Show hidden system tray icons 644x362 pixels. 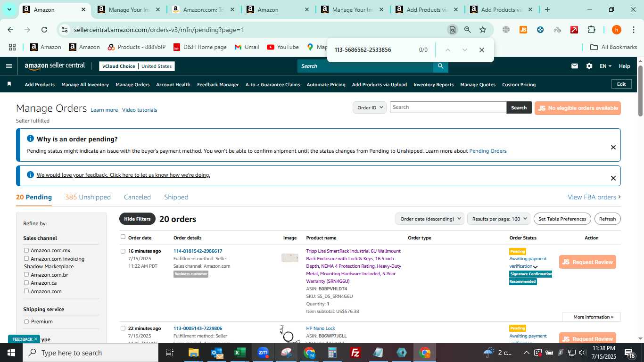(x=526, y=353)
